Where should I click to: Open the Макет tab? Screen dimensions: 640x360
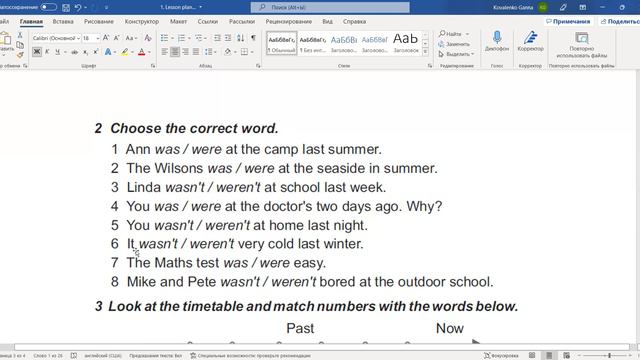(178, 22)
